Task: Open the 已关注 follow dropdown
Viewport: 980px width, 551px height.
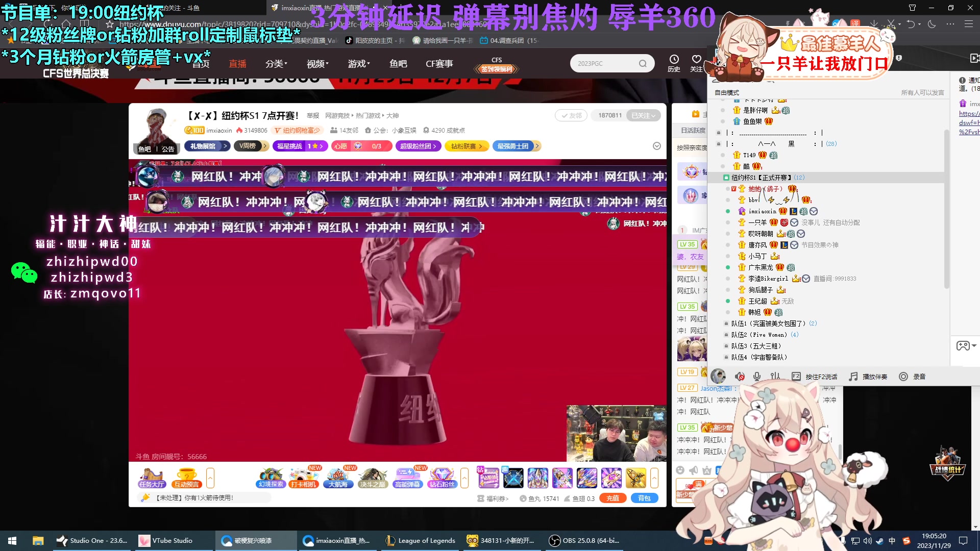Action: pos(643,115)
